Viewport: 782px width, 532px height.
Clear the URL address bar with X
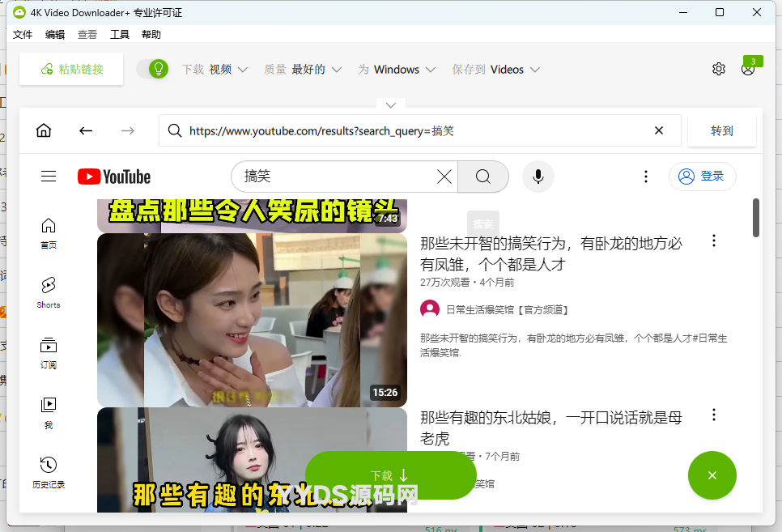(x=659, y=130)
